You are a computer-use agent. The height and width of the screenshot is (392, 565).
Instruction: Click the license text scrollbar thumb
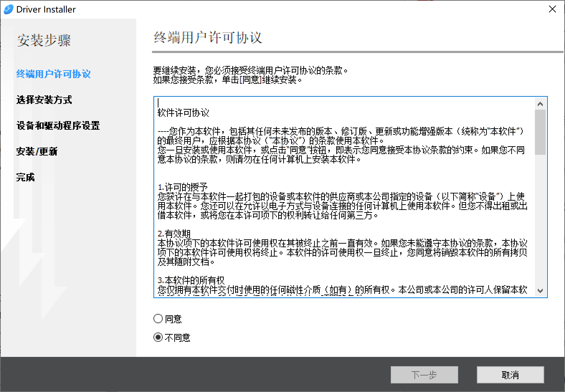tap(540, 132)
